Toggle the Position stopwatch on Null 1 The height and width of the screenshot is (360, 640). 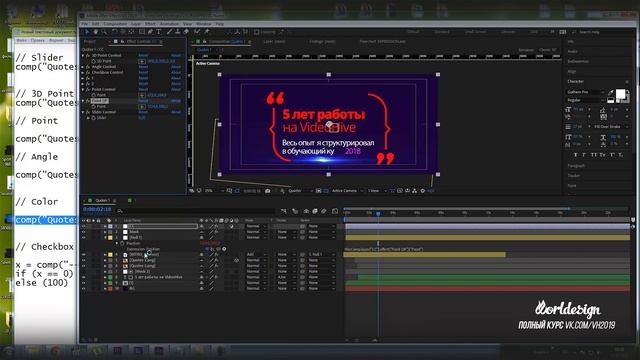[x=122, y=243]
